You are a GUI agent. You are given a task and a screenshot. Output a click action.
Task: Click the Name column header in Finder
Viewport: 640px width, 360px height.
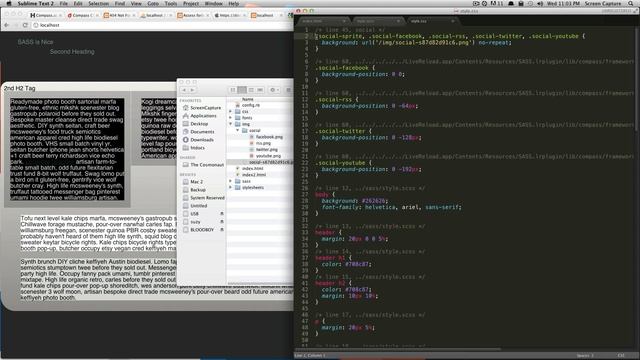248,99
